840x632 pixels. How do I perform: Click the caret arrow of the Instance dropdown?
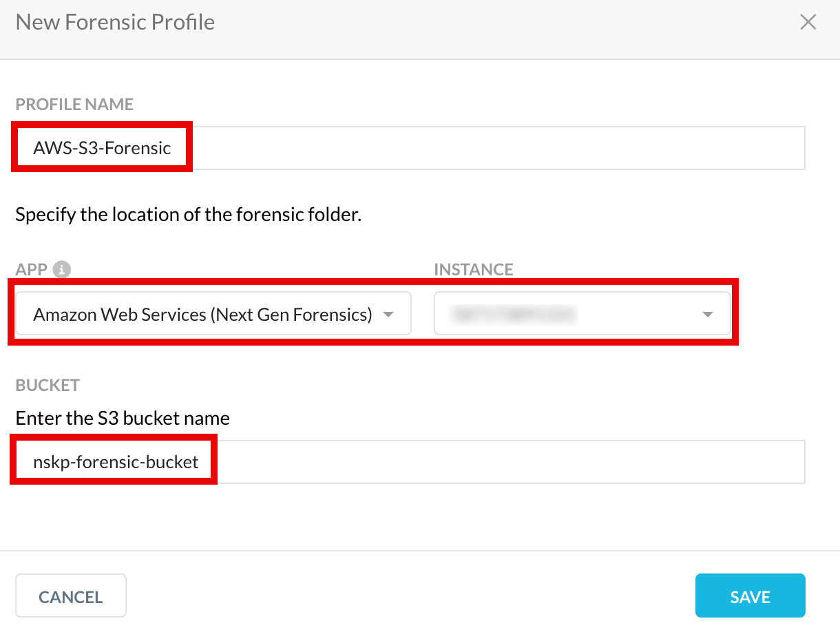pos(707,315)
